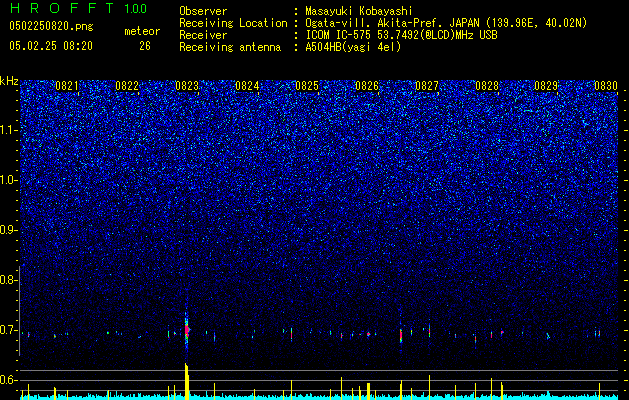
Task: Click the tallest yellow intensity bar at 0823
Action: pos(187,381)
